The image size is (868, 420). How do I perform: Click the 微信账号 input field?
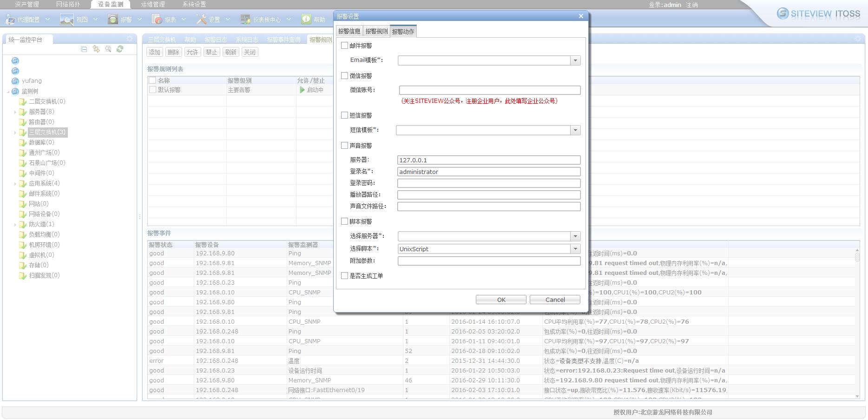490,90
